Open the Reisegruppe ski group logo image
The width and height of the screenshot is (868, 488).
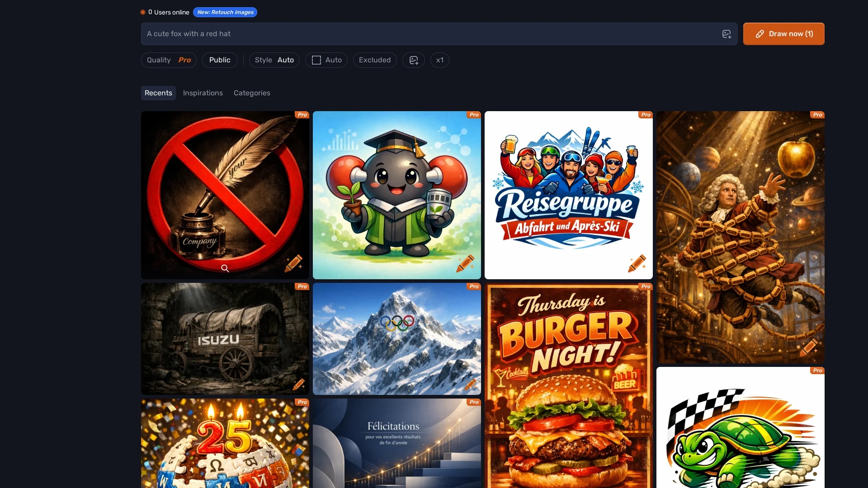569,195
